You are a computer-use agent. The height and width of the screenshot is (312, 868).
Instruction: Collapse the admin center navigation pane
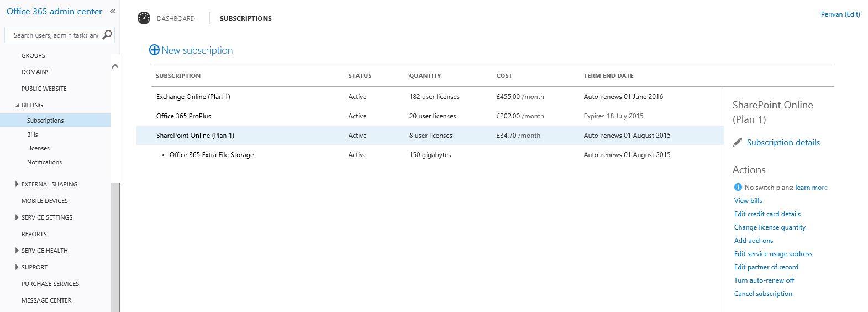(x=113, y=11)
